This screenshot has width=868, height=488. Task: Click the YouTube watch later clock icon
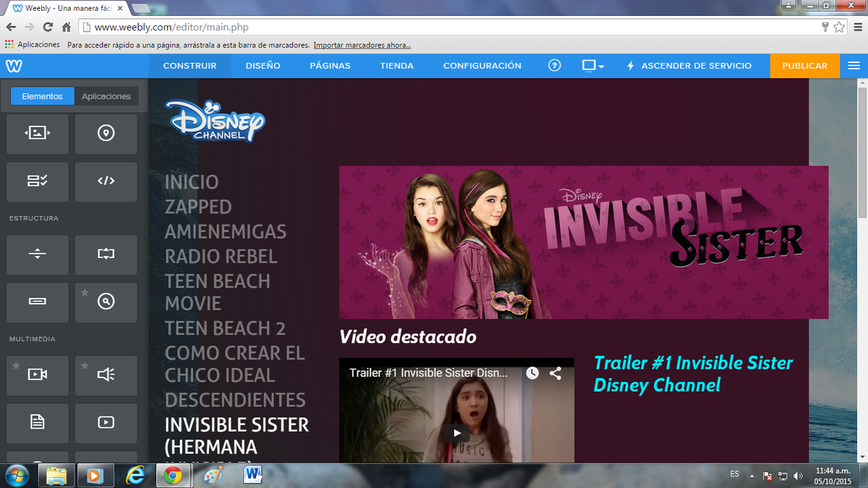click(x=532, y=373)
